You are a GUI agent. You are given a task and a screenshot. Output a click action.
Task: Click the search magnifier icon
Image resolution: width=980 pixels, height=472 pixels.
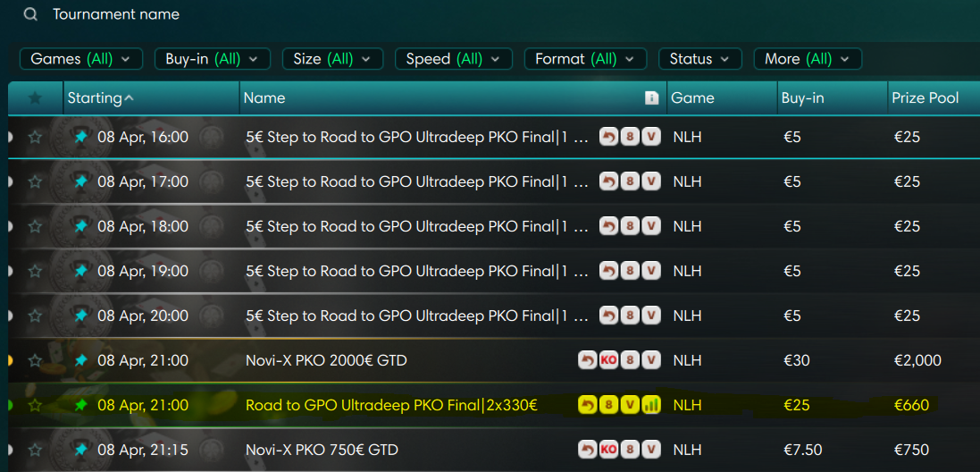coord(31,14)
